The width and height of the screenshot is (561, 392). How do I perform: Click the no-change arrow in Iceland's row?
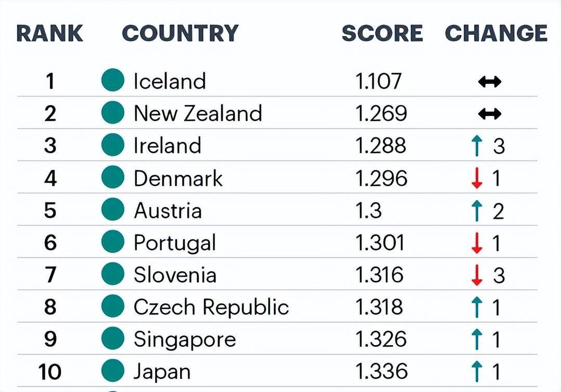click(x=489, y=82)
